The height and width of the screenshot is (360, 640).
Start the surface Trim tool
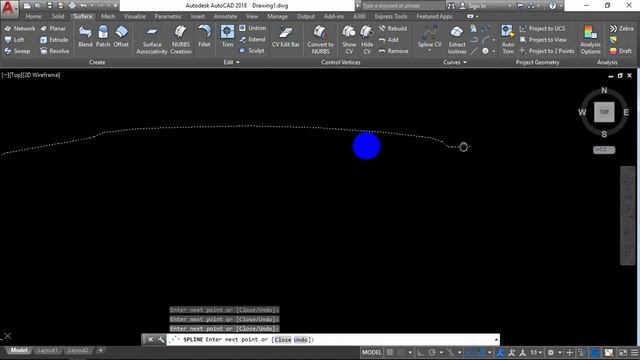tap(227, 36)
